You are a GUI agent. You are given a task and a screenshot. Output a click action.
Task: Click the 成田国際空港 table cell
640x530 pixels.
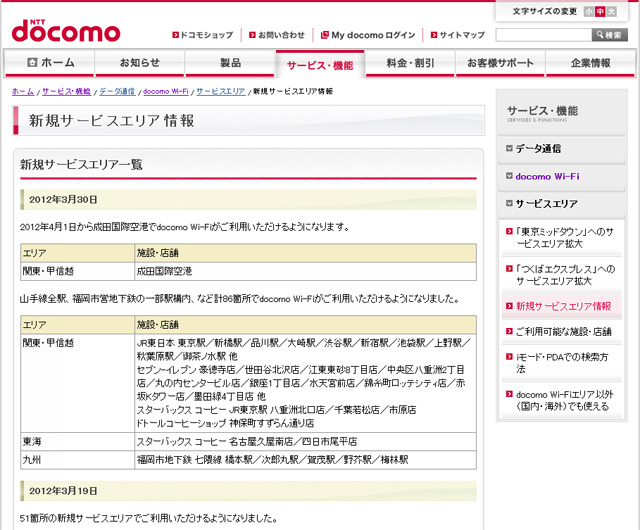tap(305, 271)
